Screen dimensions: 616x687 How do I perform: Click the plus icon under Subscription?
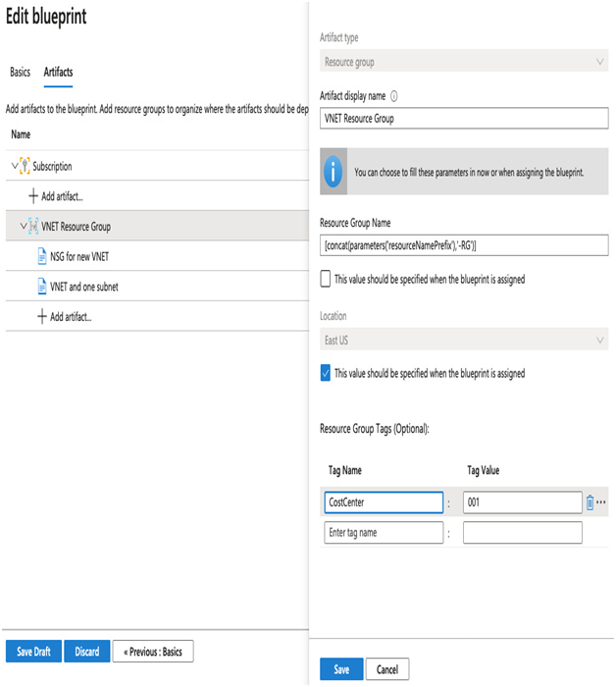click(33, 196)
